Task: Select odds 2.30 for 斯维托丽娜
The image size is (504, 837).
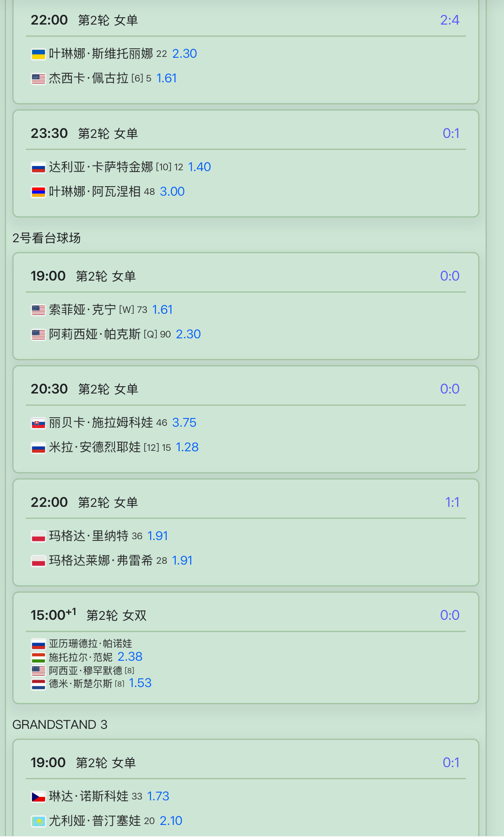Action: click(184, 53)
